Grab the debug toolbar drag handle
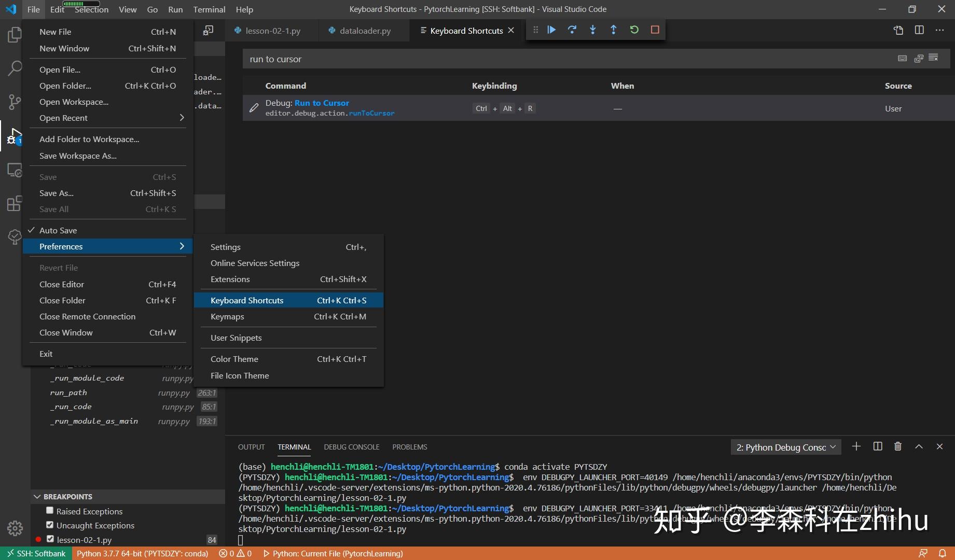 coord(535,30)
